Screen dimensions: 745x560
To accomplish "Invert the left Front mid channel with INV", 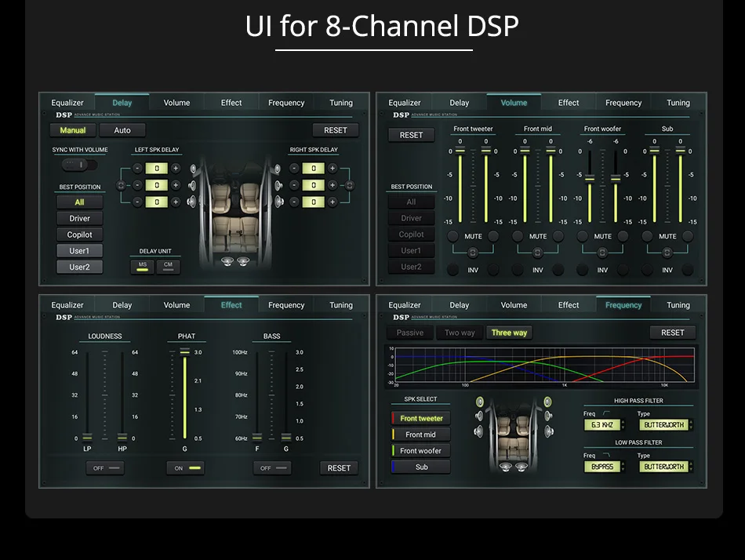I will tap(518, 270).
